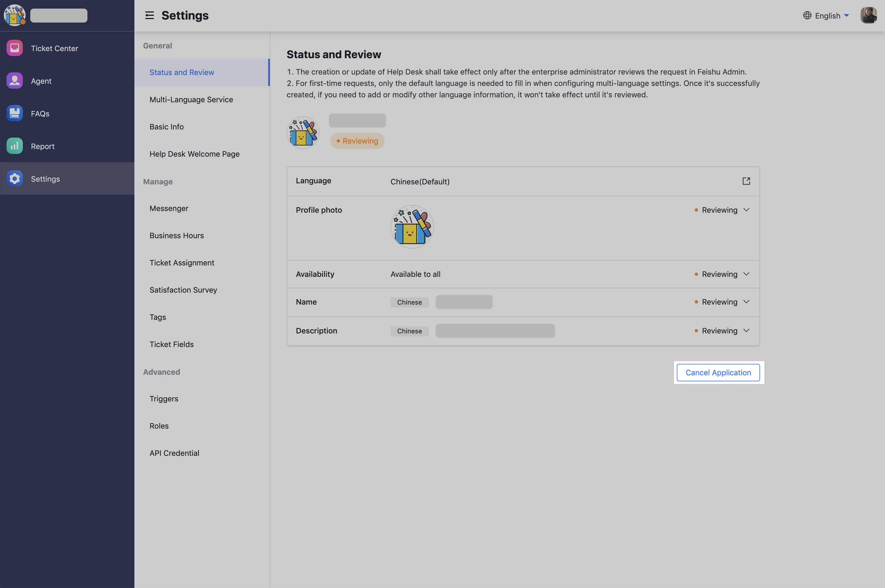This screenshot has width=885, height=588.
Task: Expand the Availability Reviewing status
Action: [746, 274]
